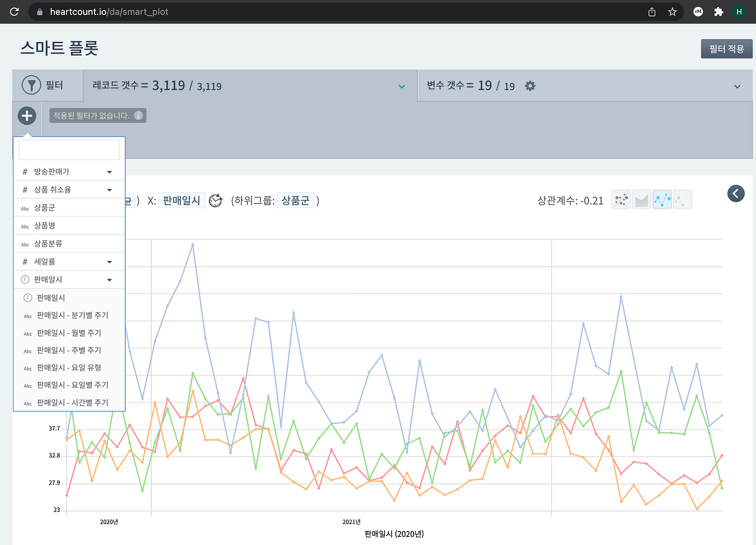Select the dashed forecast line chart type
This screenshot has height=545, width=756.
[683, 200]
